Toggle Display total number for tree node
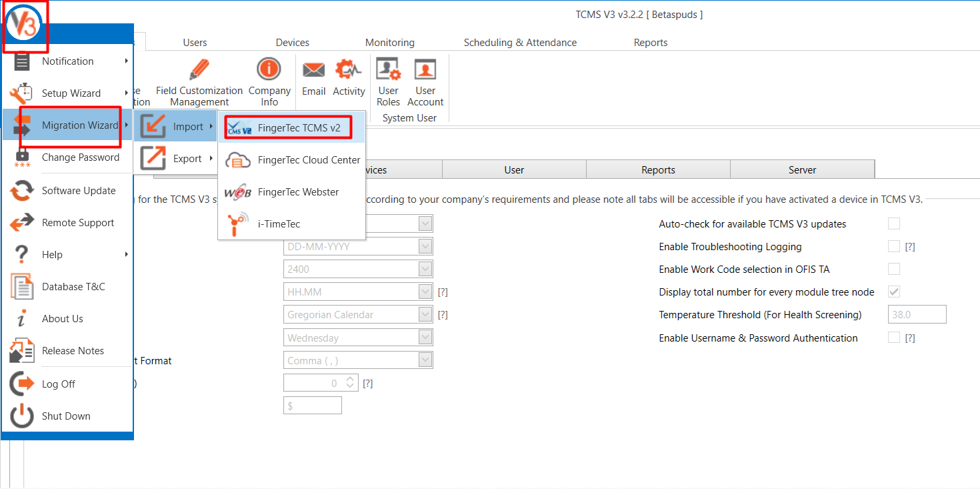Viewport: 980px width, 489px height. (x=894, y=292)
